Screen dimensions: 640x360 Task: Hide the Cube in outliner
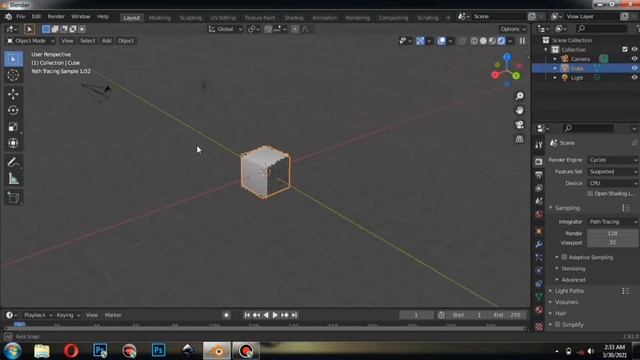634,68
